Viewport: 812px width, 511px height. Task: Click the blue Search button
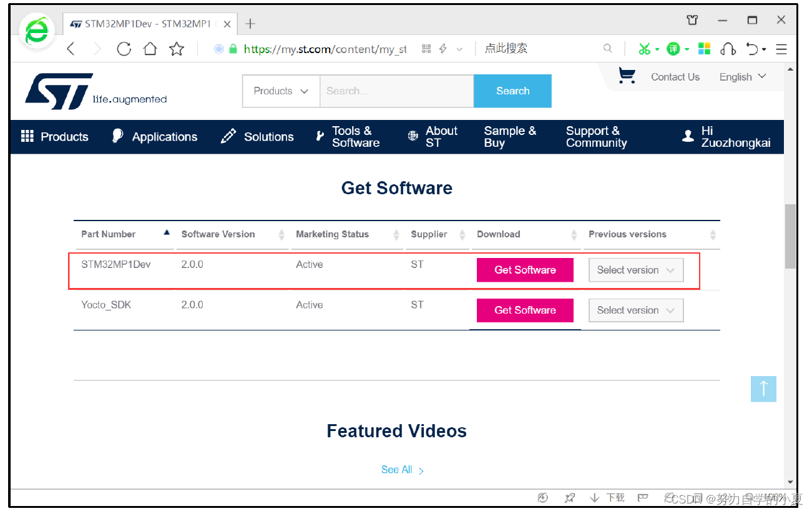point(512,91)
